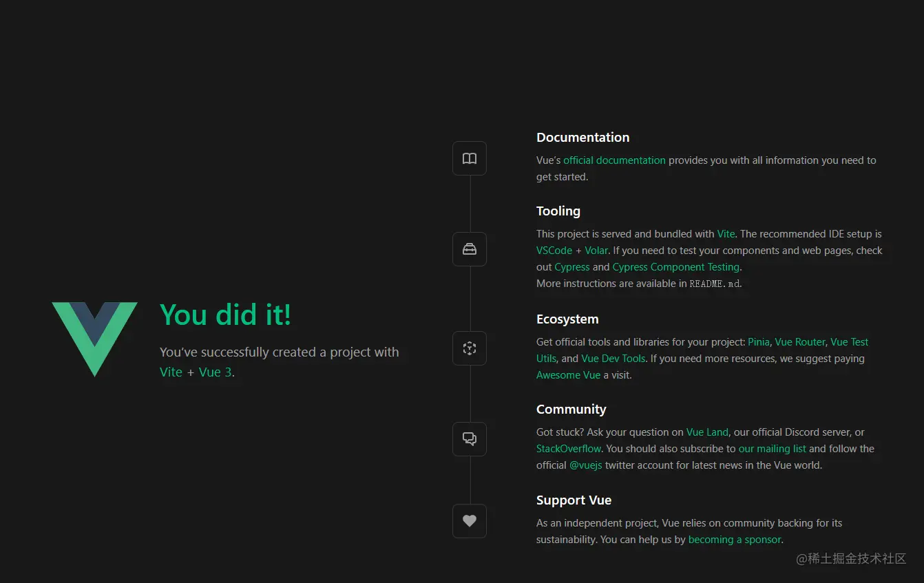
Task: Click the 'You did it!' heading
Action: [x=226, y=315]
